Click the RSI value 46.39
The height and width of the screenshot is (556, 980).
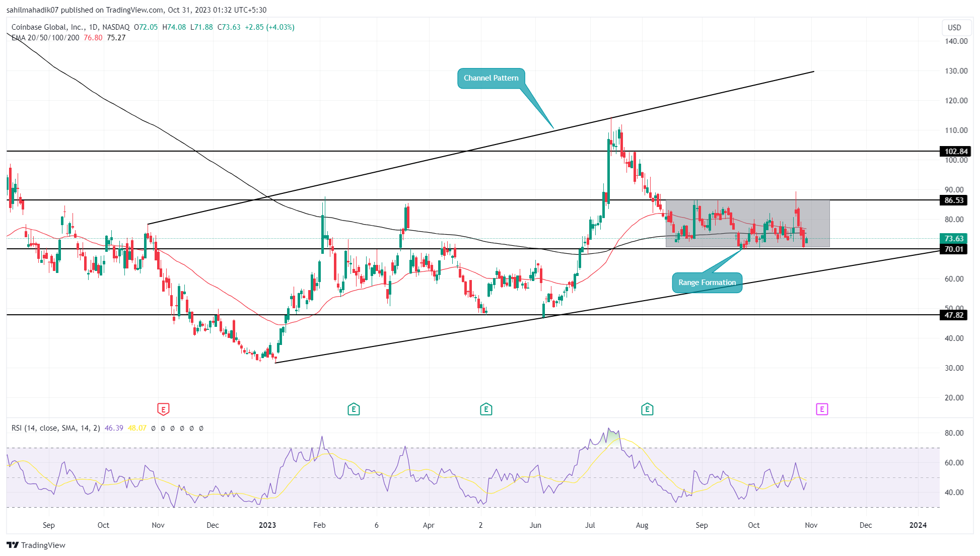click(114, 428)
